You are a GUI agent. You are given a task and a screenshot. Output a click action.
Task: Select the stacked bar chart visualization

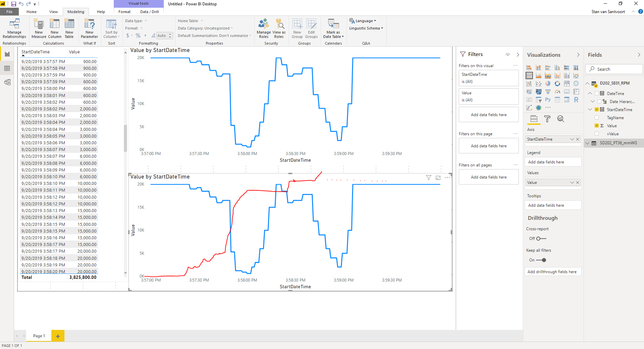tap(529, 67)
